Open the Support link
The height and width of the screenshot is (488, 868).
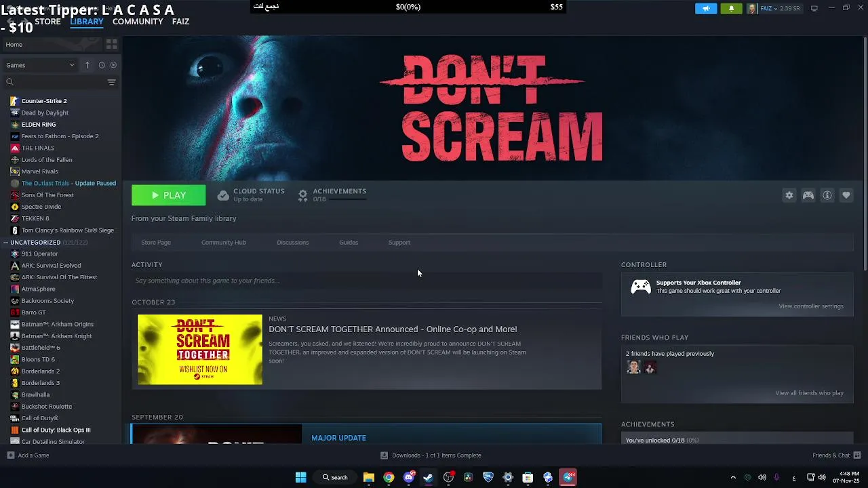[399, 243]
